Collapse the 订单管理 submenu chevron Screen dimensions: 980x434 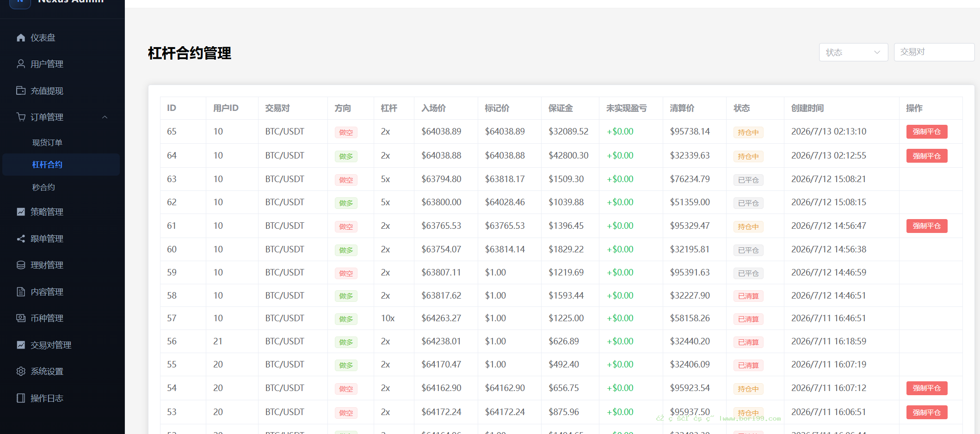pyautogui.click(x=105, y=117)
